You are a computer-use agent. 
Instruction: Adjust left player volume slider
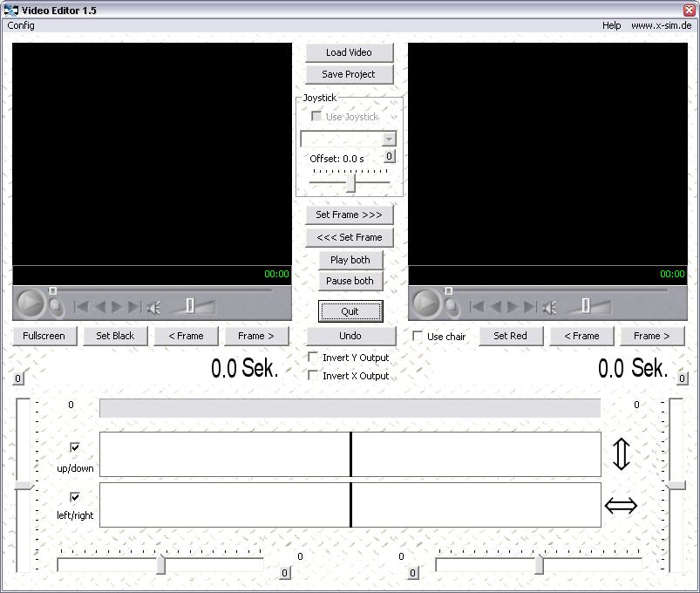(x=190, y=306)
